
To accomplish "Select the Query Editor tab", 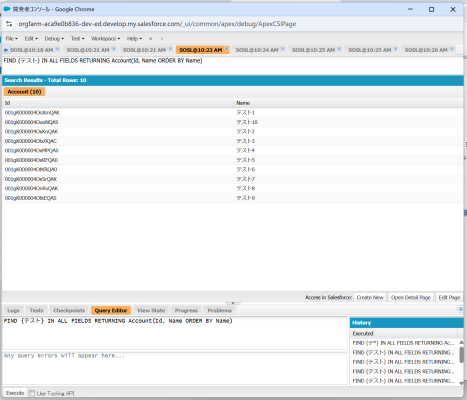I will (111, 310).
